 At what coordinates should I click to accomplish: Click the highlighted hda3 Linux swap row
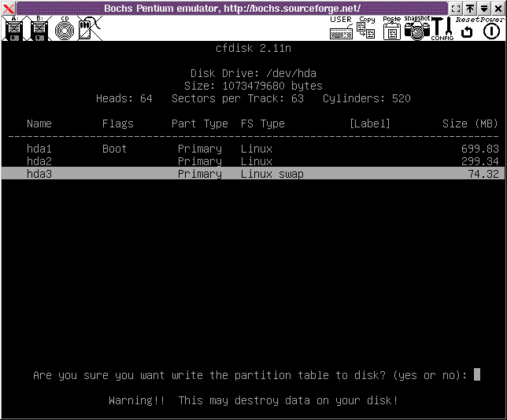253,174
